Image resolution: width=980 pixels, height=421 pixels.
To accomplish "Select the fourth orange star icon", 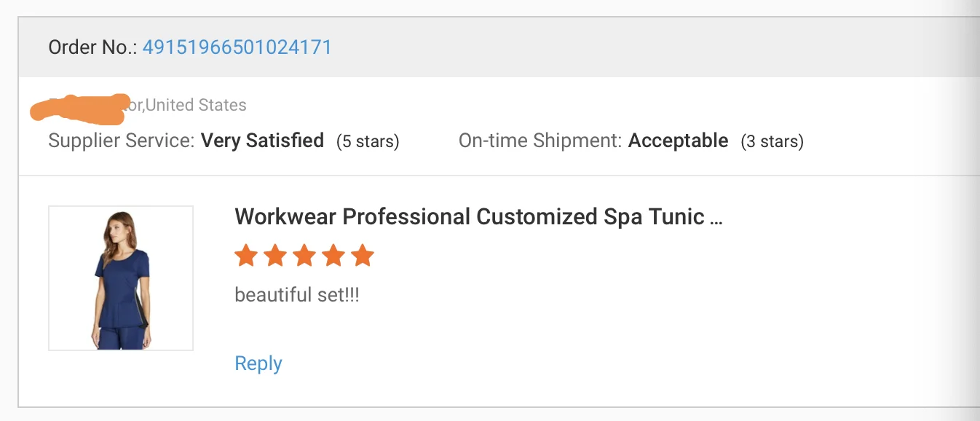I will coord(333,256).
